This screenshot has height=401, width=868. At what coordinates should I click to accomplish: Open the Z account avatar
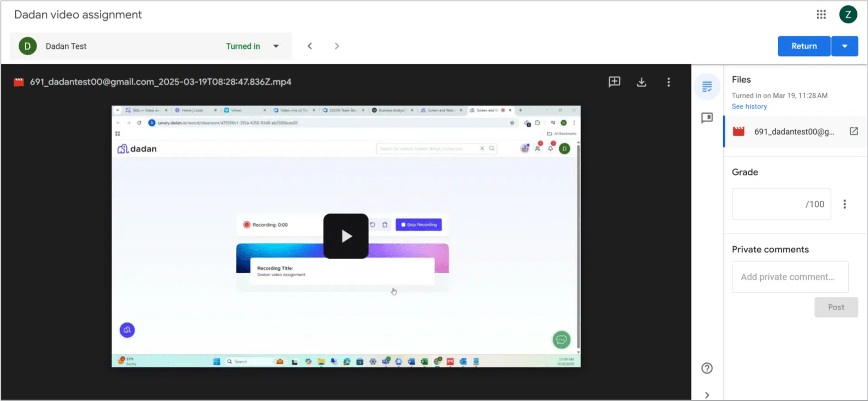848,14
